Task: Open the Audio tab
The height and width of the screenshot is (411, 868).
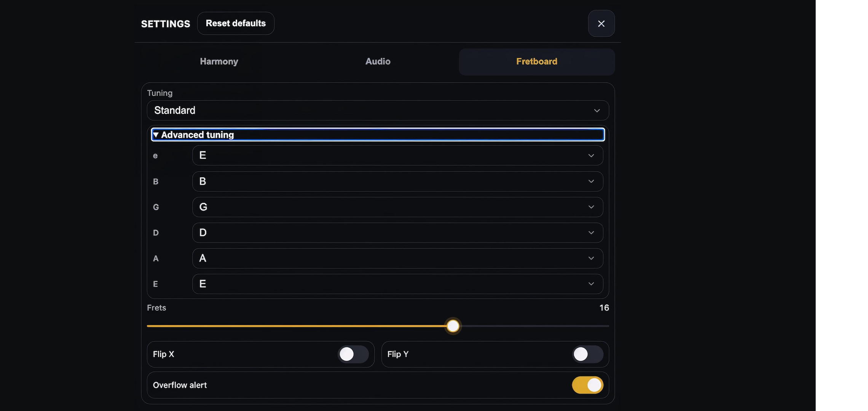Action: point(378,62)
